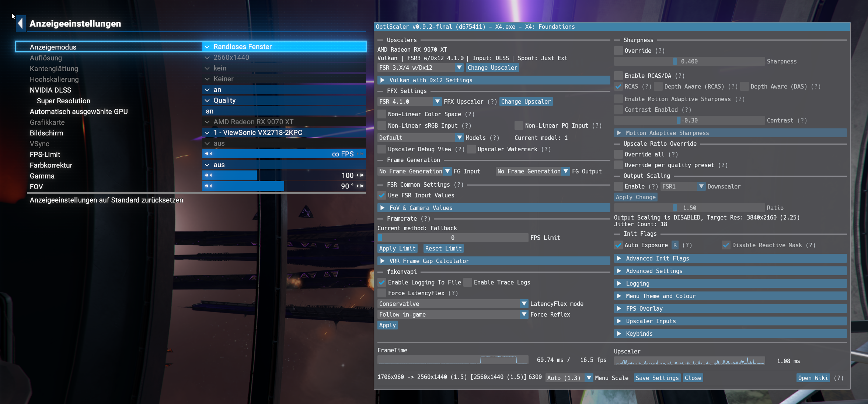Click the Contrast slider

pyautogui.click(x=689, y=120)
